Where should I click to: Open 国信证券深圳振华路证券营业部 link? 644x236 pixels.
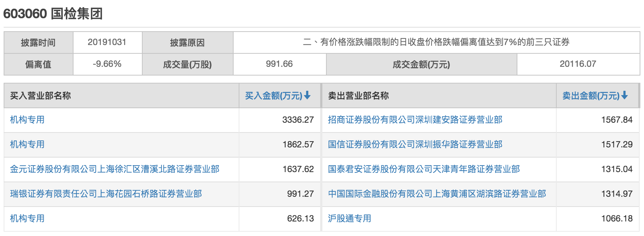coord(415,145)
